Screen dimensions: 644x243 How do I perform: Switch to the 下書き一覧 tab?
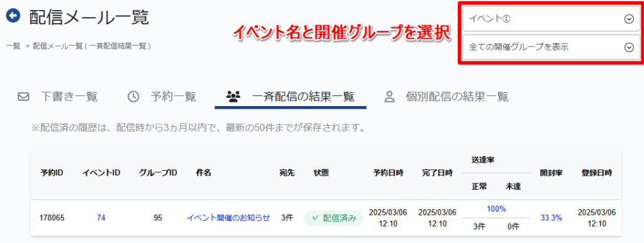click(57, 97)
